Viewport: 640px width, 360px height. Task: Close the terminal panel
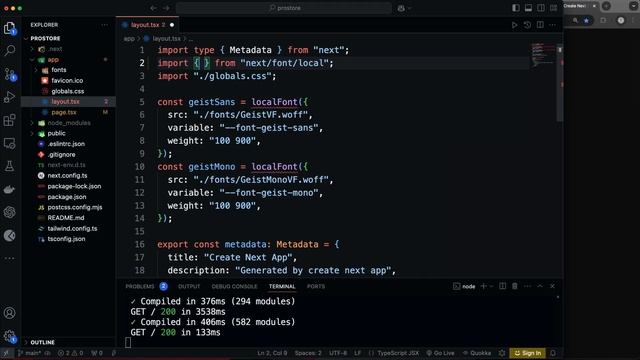pyautogui.click(x=552, y=286)
